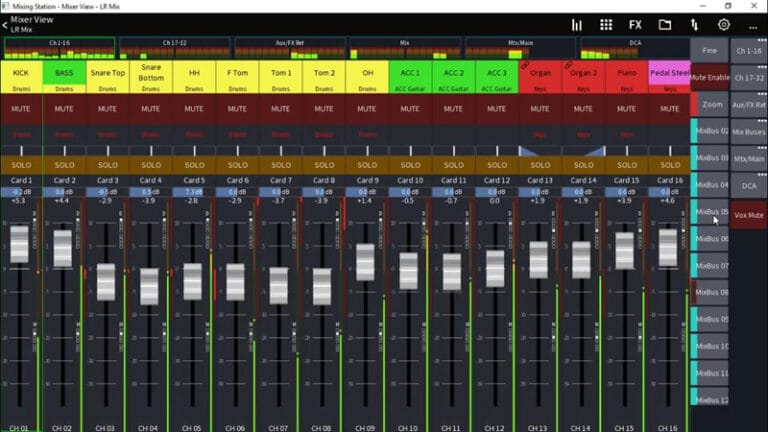
Task: Switch to Ch 17-32 layer button
Action: (x=749, y=77)
